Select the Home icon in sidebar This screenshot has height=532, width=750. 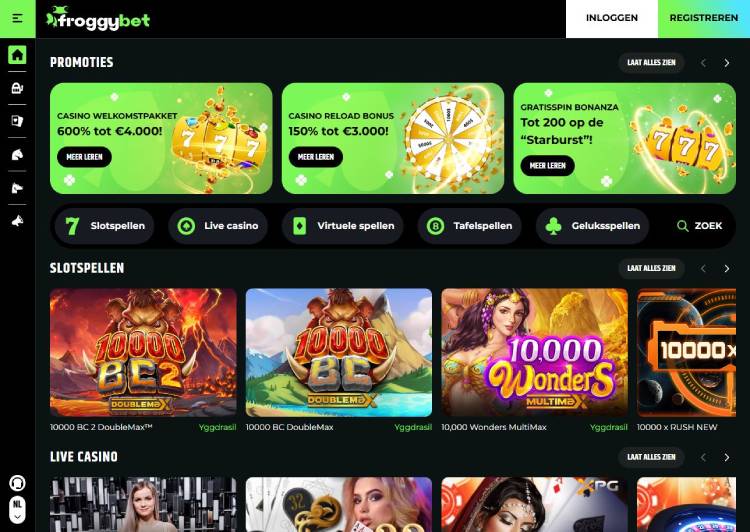17,55
